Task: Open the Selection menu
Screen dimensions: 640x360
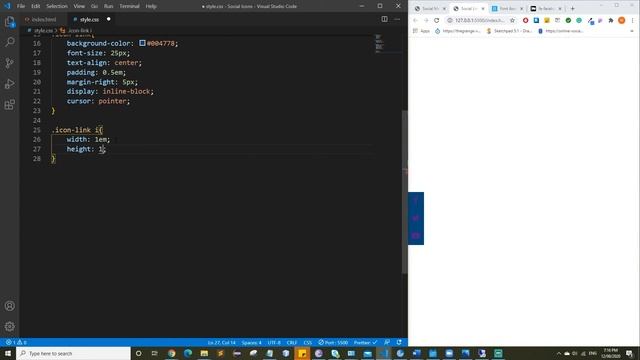Action: point(57,6)
